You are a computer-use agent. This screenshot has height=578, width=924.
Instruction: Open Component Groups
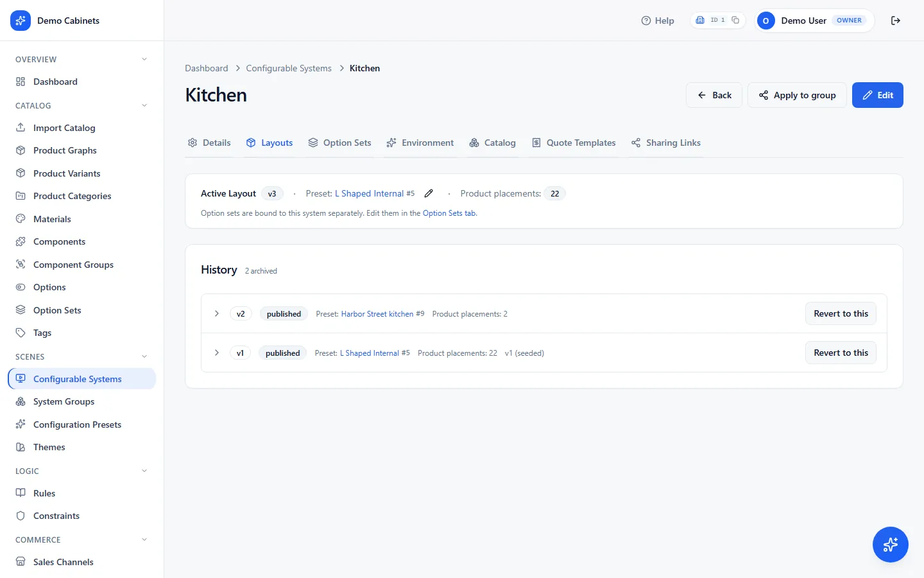[81, 265]
